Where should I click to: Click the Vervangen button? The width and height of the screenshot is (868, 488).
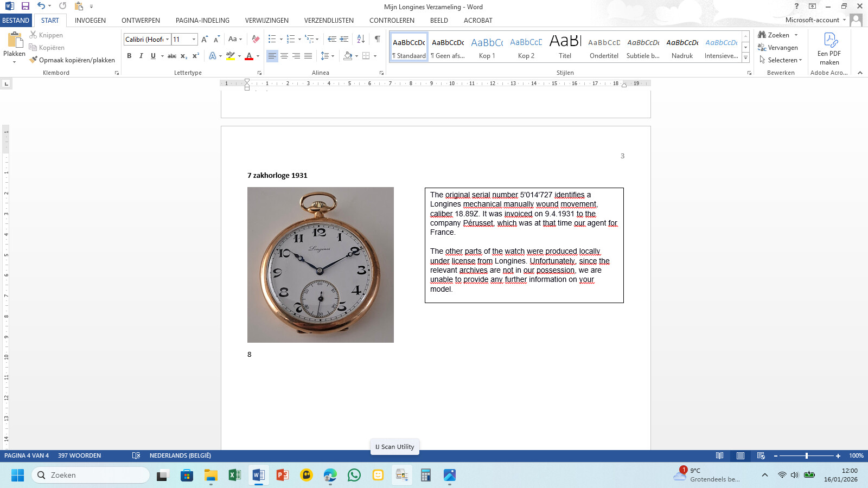778,48
